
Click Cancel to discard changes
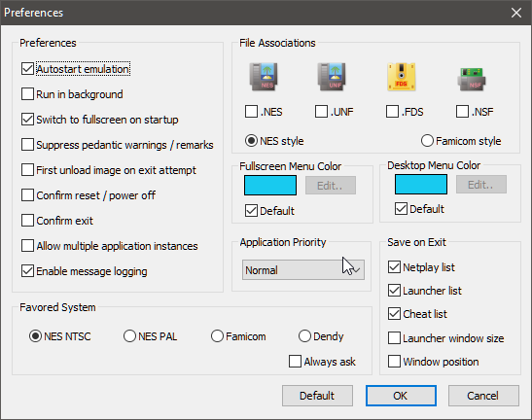pos(483,396)
